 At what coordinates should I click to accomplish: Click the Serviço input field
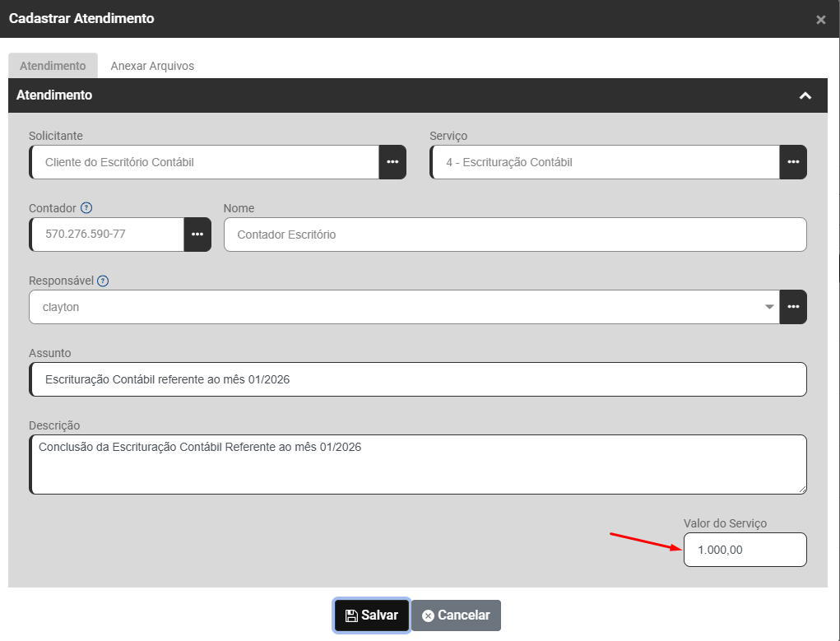[x=605, y=162]
